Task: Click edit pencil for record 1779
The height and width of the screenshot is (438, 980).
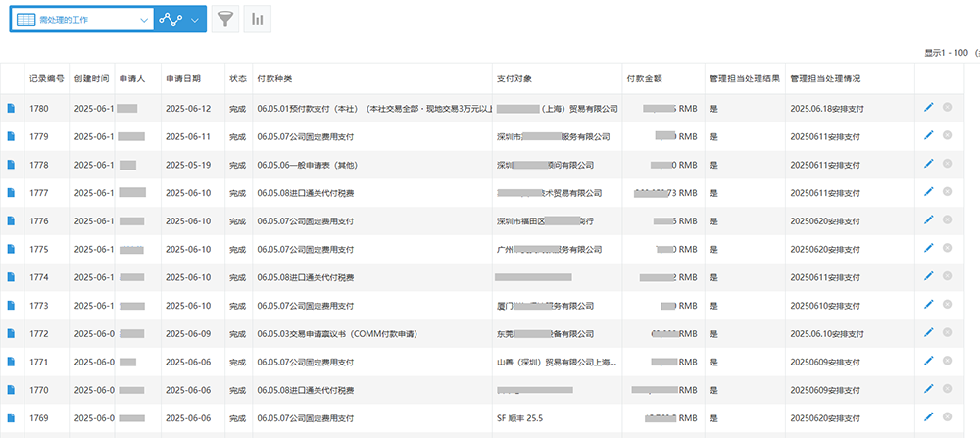Action: point(929,136)
